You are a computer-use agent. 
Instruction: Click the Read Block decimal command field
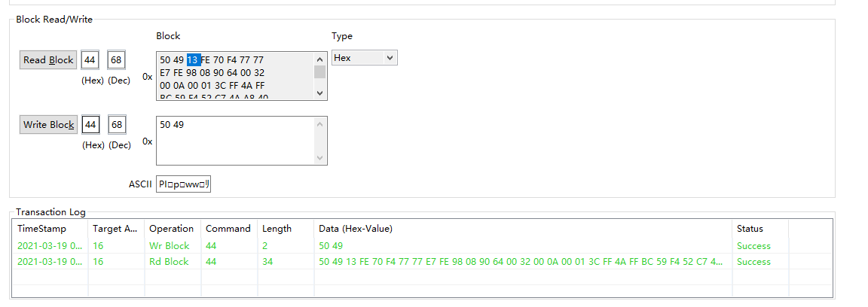(116, 60)
